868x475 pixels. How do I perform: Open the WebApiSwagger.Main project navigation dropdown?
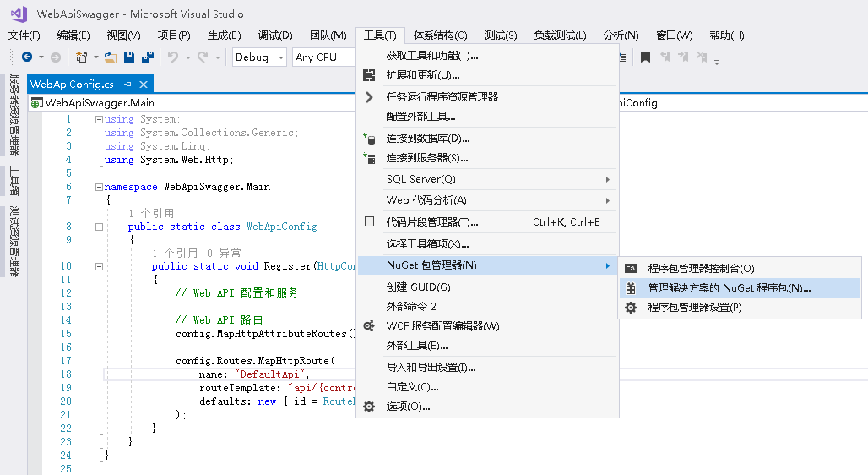(193, 102)
